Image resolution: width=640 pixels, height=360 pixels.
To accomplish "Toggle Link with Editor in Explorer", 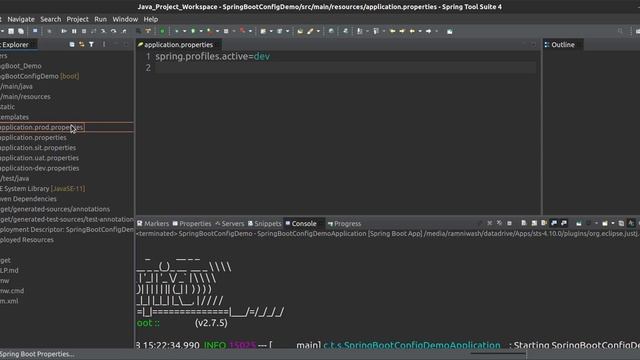I will 82,44.
